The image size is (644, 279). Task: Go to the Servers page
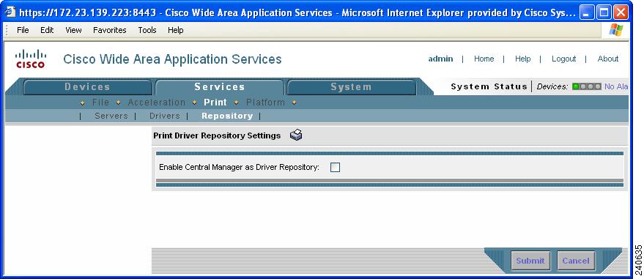(x=111, y=116)
